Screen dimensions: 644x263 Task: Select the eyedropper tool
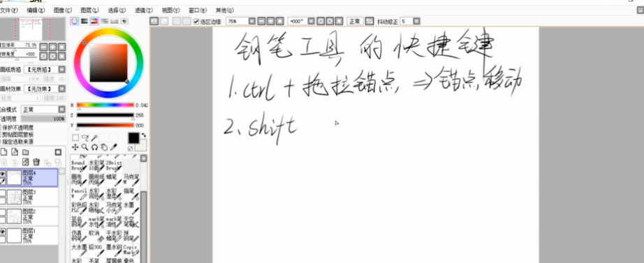click(114, 147)
